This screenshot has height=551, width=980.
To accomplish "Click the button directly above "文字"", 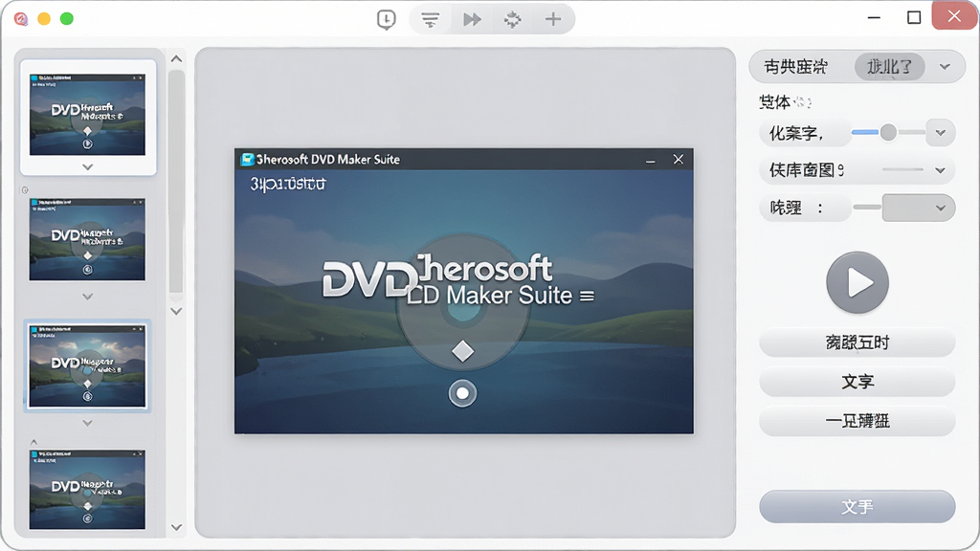I will tap(857, 342).
